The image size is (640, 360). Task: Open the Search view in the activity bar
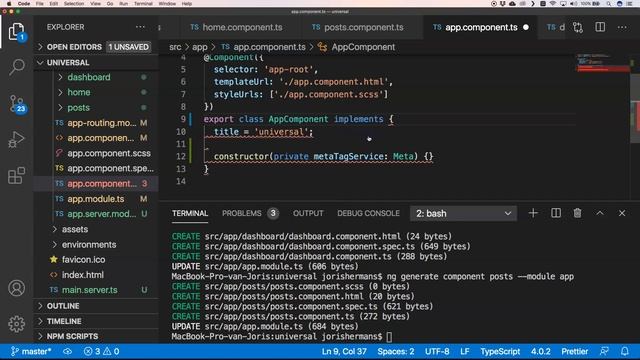[17, 67]
